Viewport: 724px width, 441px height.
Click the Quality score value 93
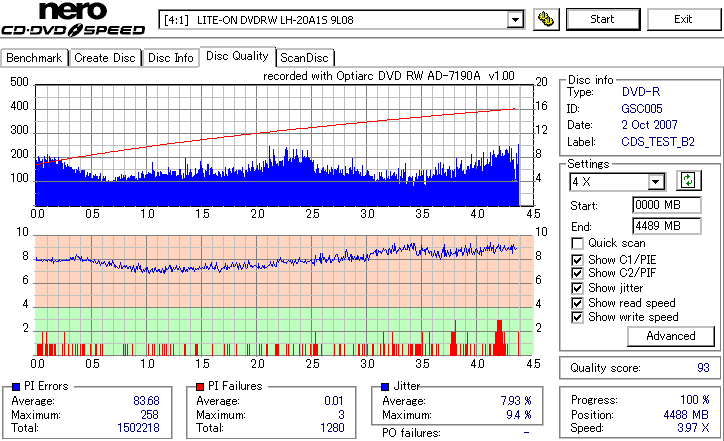pos(703,368)
